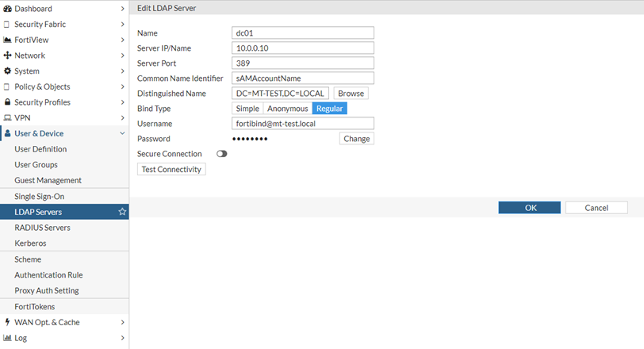Click OK to save LDAP server
The height and width of the screenshot is (349, 644).
(x=529, y=208)
